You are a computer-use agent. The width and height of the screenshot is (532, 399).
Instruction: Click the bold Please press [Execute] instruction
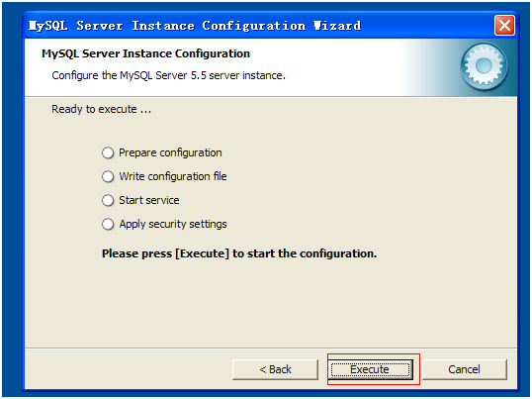click(239, 253)
